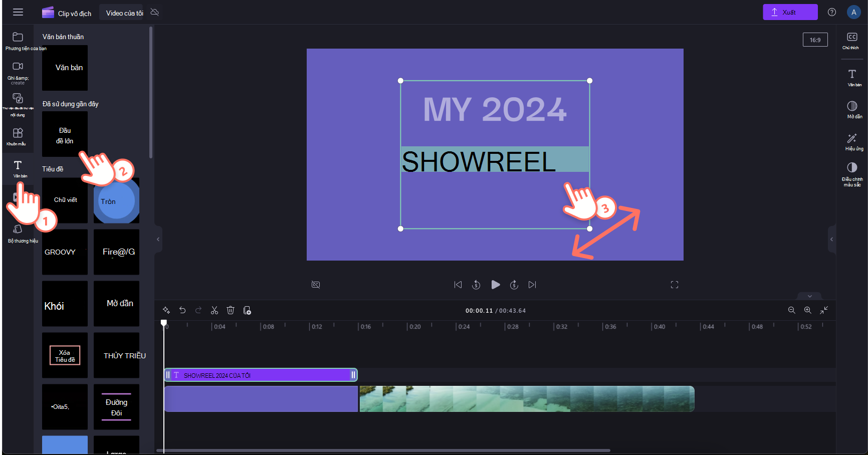Image resolution: width=868 pixels, height=455 pixels.
Task: Zoom in on the timeline
Action: coord(808,310)
